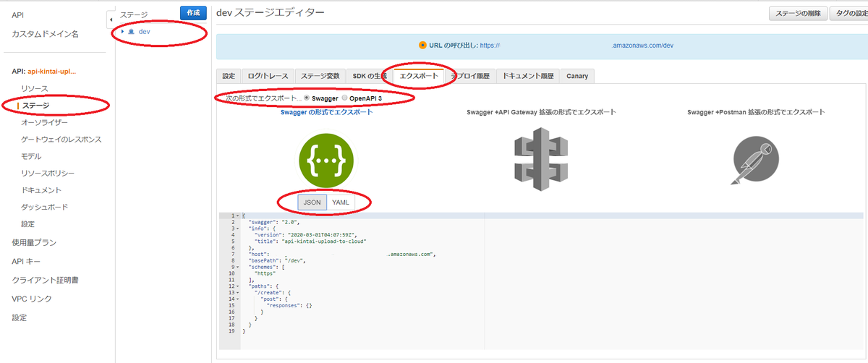Open API in left navigation

pos(18,15)
